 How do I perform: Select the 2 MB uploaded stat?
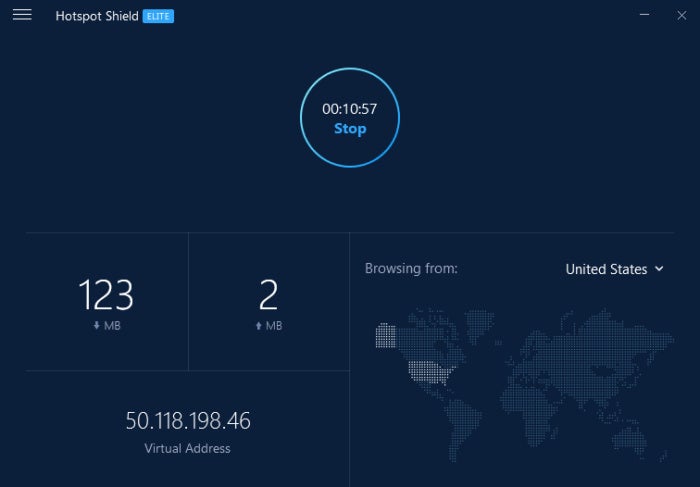coord(268,304)
